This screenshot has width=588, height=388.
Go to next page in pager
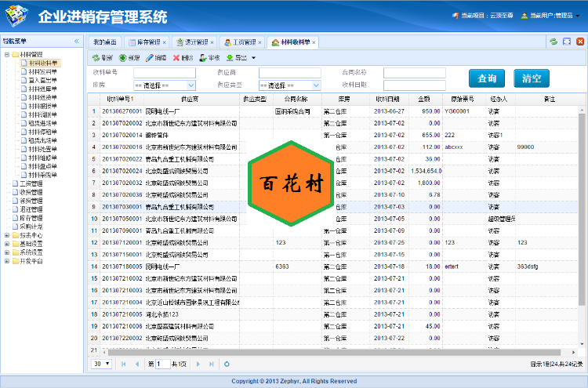[x=198, y=364]
